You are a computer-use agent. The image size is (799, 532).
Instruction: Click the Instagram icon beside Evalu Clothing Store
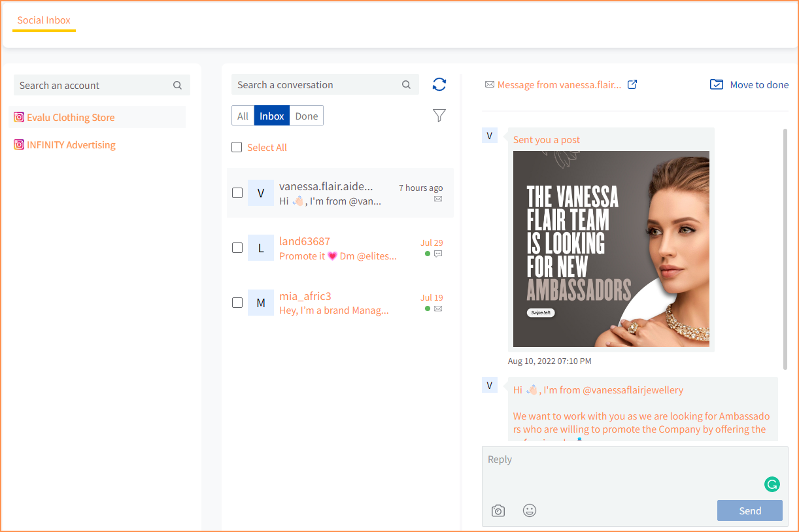(x=19, y=117)
